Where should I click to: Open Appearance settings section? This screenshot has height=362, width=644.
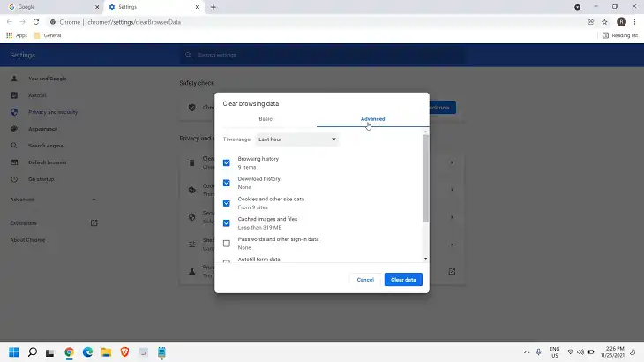click(42, 129)
